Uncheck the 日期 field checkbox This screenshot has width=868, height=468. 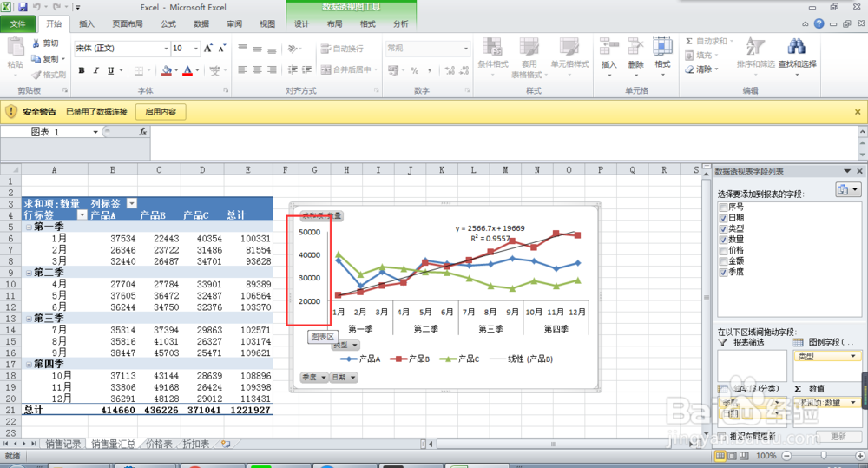pyautogui.click(x=723, y=218)
